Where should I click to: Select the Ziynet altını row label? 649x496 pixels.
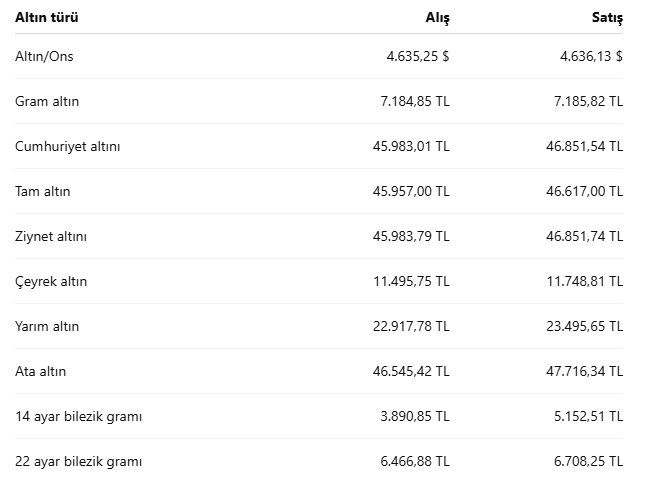tap(51, 236)
